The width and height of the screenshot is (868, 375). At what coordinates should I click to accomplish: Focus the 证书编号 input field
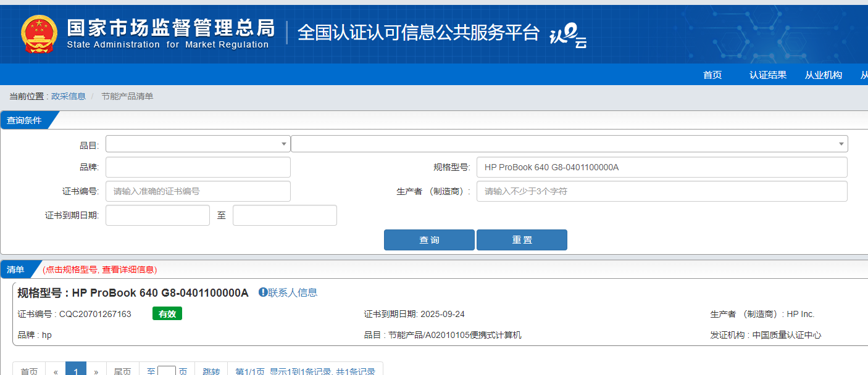198,191
